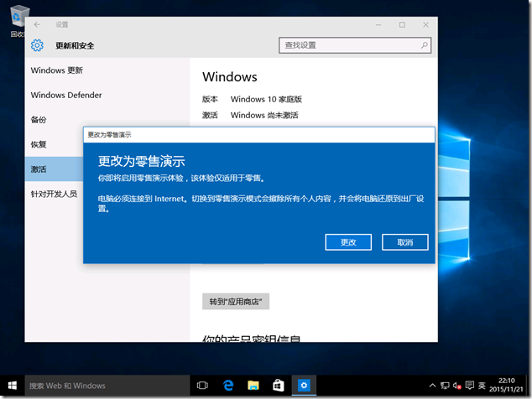Open Task View on the taskbar

202,386
